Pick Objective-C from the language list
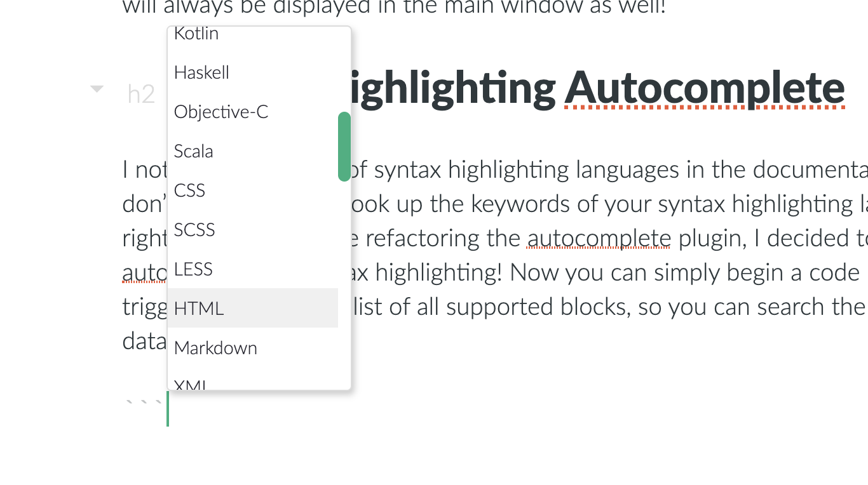 click(253, 111)
